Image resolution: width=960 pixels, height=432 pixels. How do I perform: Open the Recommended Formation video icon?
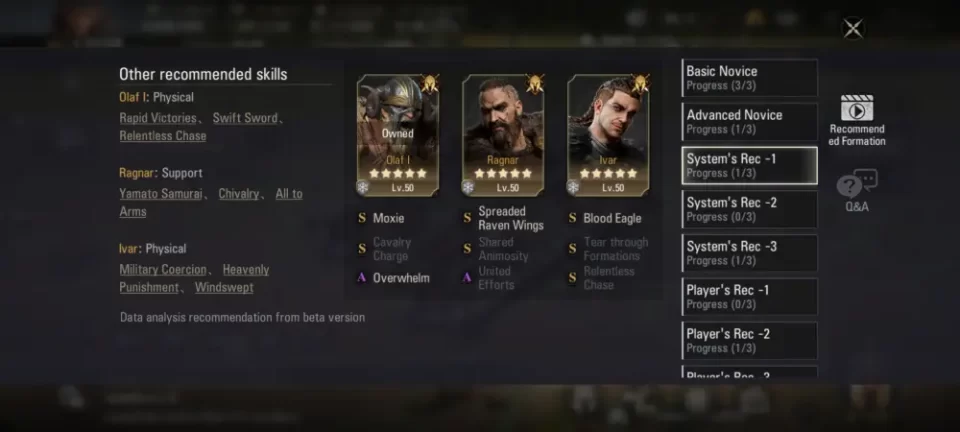pyautogui.click(x=857, y=108)
